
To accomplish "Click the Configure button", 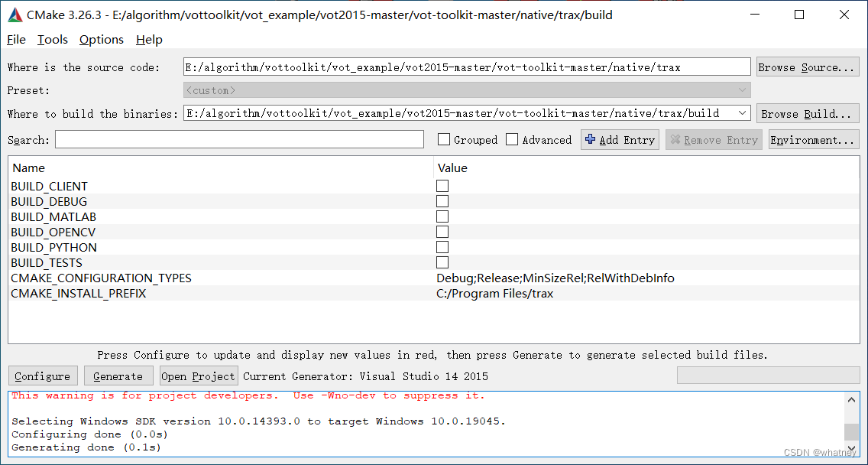I will 43,376.
